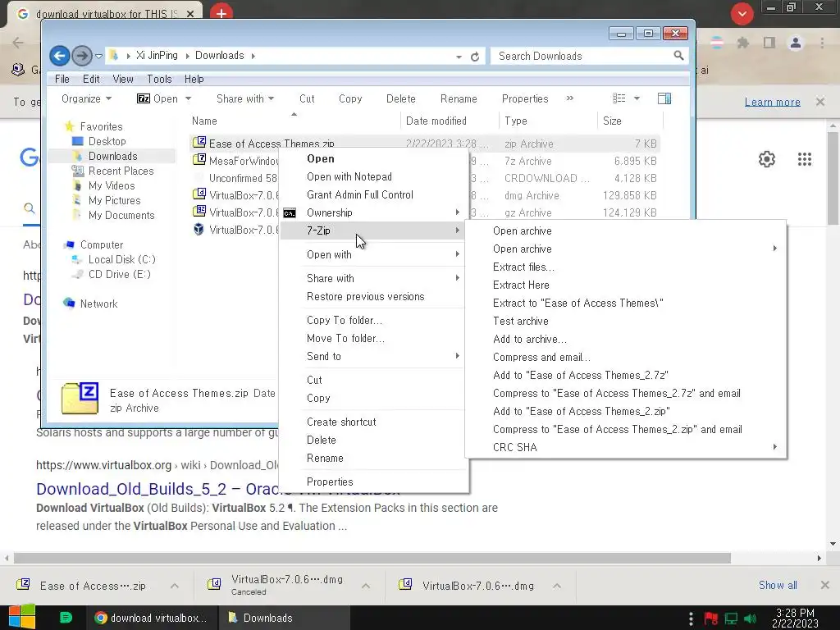
Task: Go back with Explorer's blue back arrow
Action: tap(59, 56)
